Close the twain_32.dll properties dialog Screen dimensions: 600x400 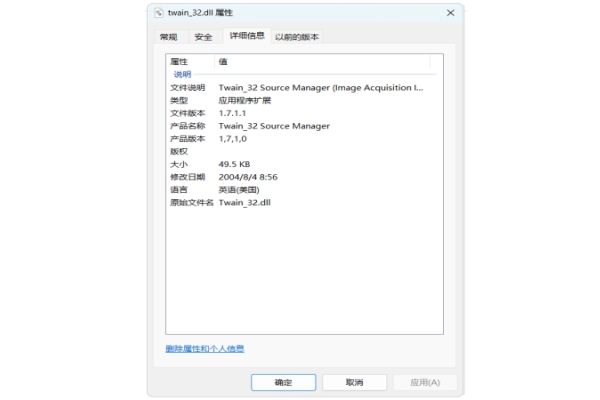pyautogui.click(x=449, y=13)
